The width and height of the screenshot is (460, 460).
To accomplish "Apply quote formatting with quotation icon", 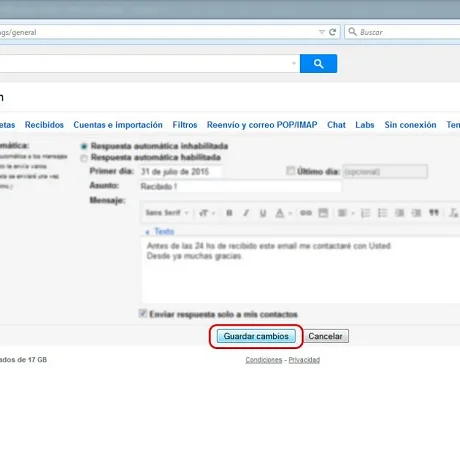I will [x=434, y=212].
